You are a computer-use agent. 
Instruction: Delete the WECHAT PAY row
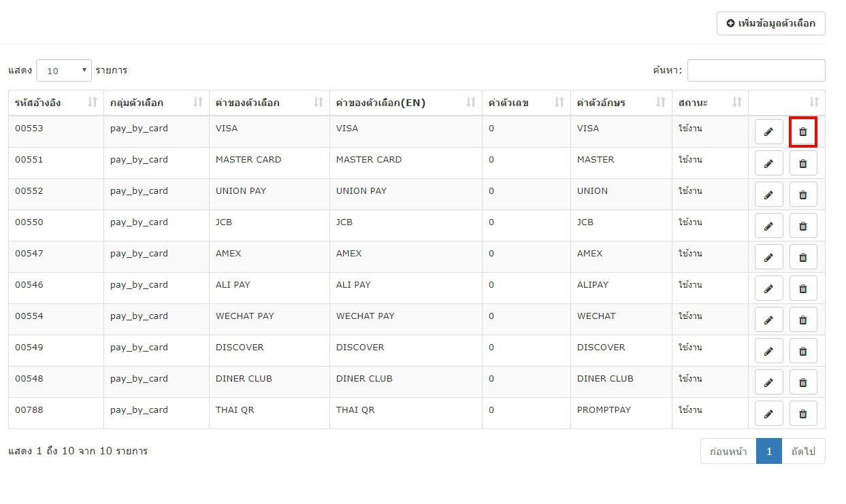pyautogui.click(x=803, y=320)
